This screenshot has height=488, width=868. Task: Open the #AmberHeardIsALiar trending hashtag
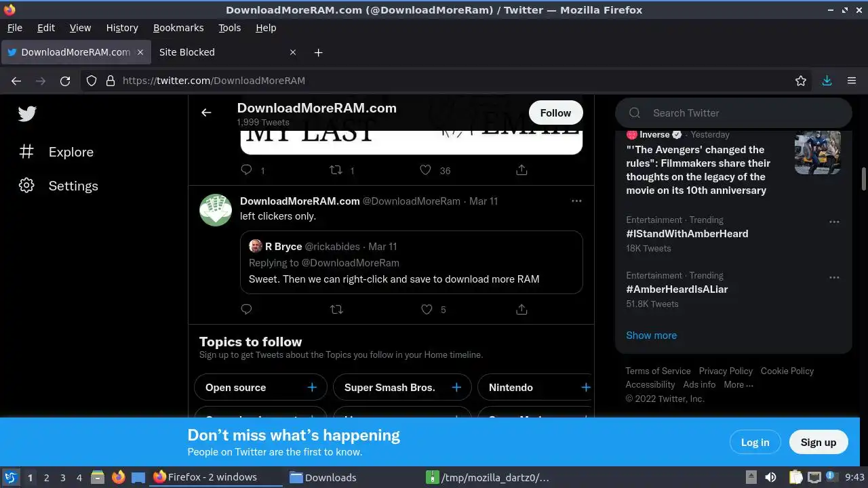[x=677, y=289]
